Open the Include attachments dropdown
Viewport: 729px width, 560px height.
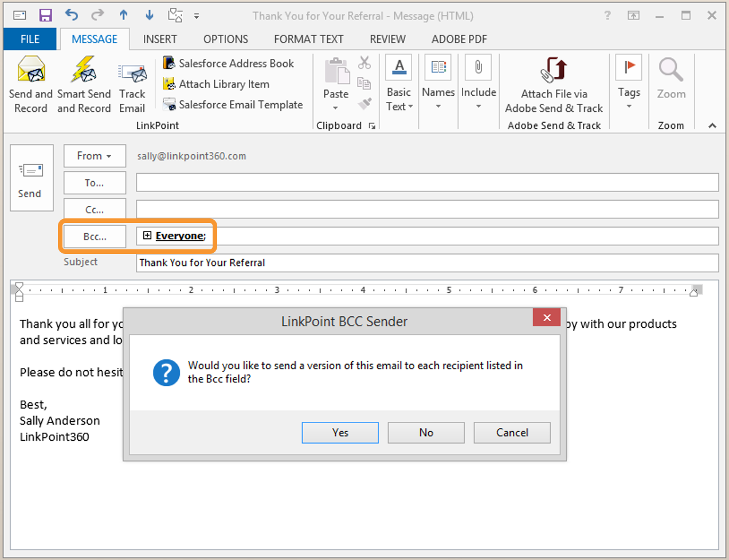(479, 83)
